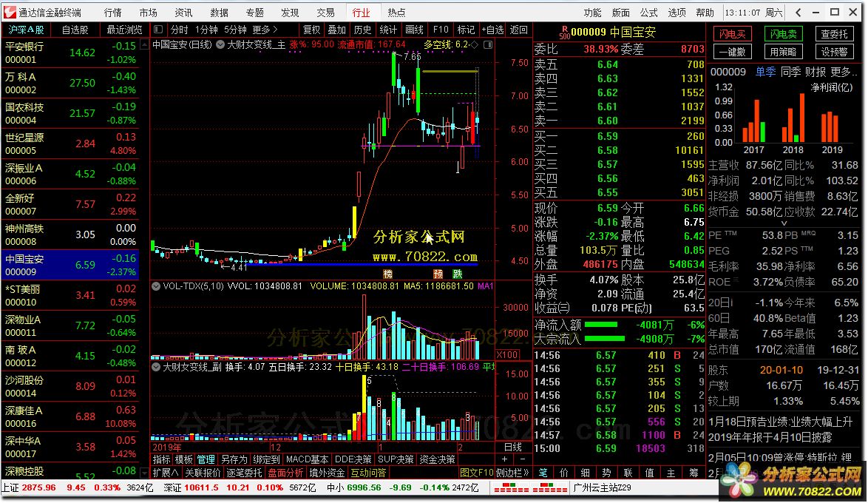
Task: Enable 画线 drawing tools
Action: pos(414,30)
